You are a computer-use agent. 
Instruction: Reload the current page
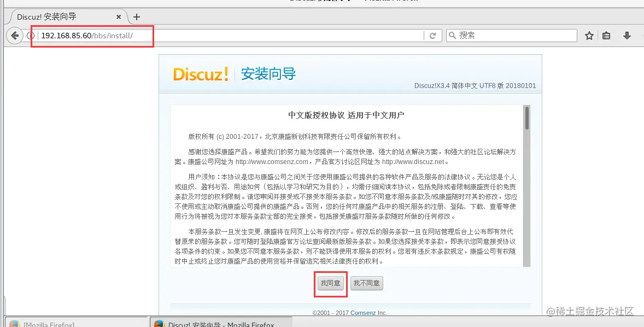tap(433, 35)
